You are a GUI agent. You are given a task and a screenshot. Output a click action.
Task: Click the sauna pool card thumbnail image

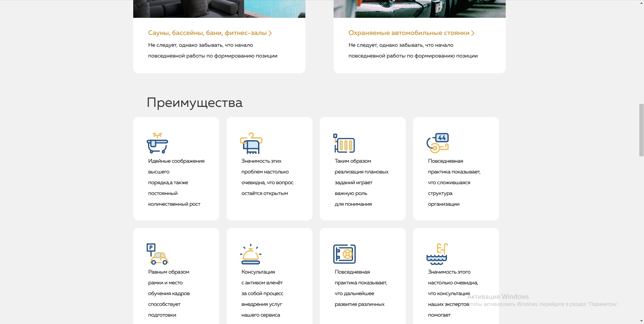pyautogui.click(x=219, y=9)
